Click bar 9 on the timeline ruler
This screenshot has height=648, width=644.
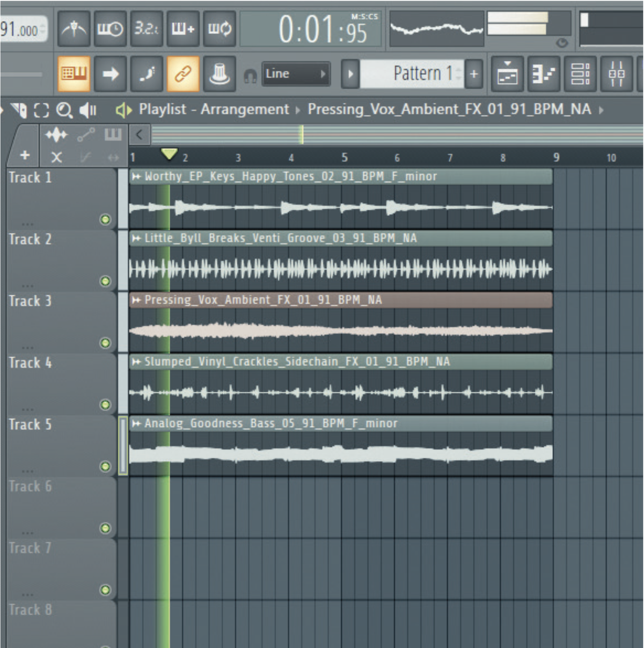point(557,157)
